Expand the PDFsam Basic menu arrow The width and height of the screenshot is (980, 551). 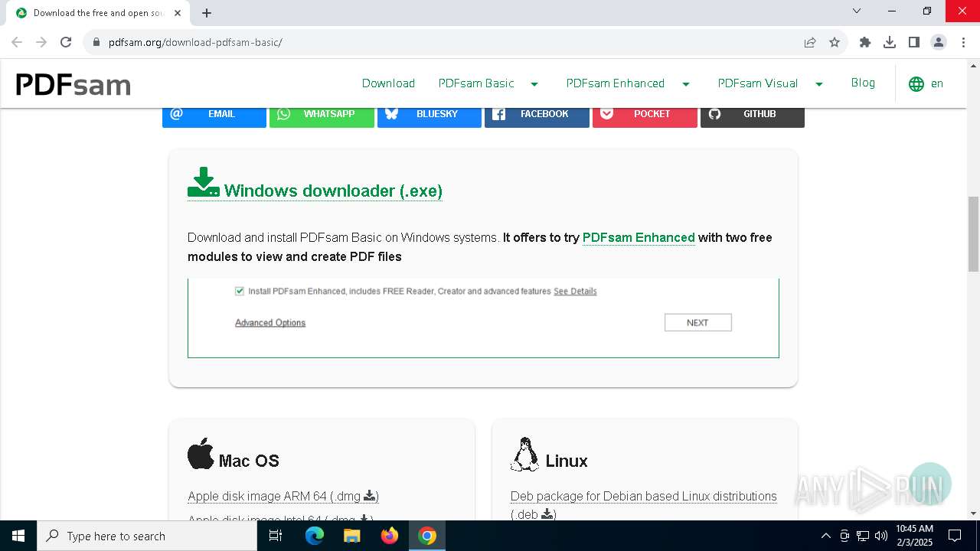(534, 84)
